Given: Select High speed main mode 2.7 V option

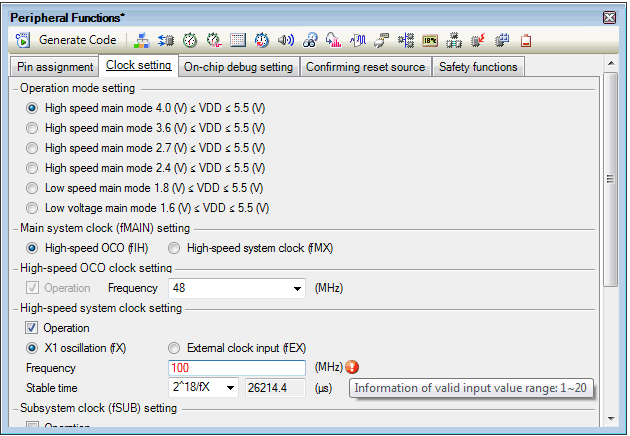Looking at the screenshot, I should [33, 148].
